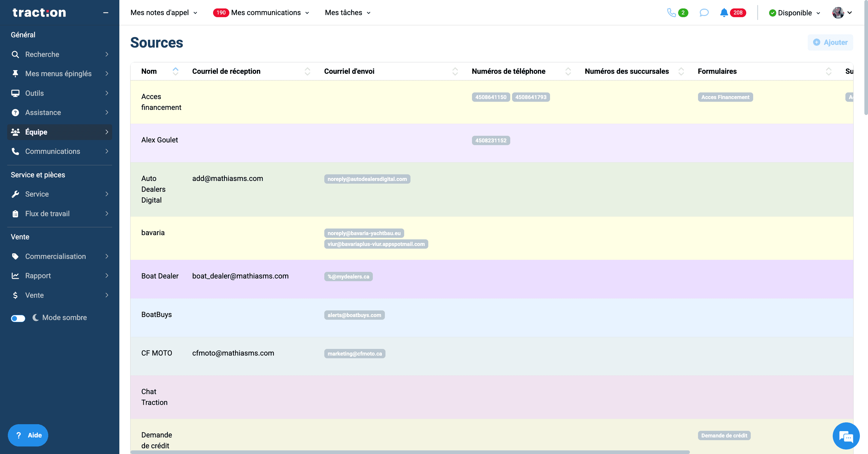Expand the Mes tâches dropdown
The height and width of the screenshot is (454, 868).
(348, 12)
